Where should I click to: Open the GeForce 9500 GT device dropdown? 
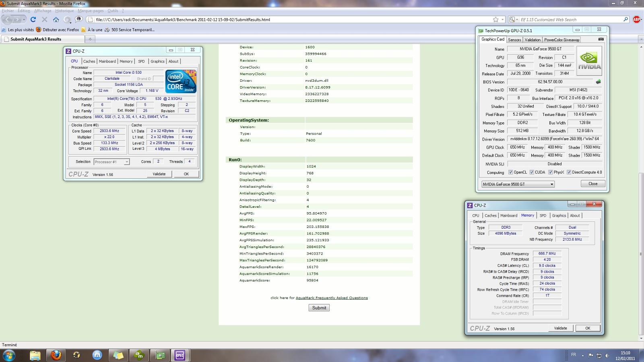[x=518, y=184]
